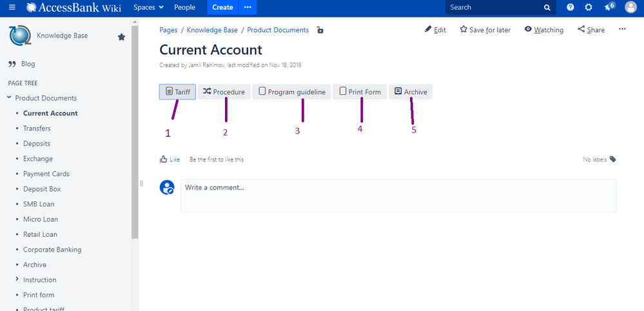Viewport: 644px width, 311px height.
Task: Go to Knowledge Base breadcrumb link
Action: pyautogui.click(x=212, y=30)
